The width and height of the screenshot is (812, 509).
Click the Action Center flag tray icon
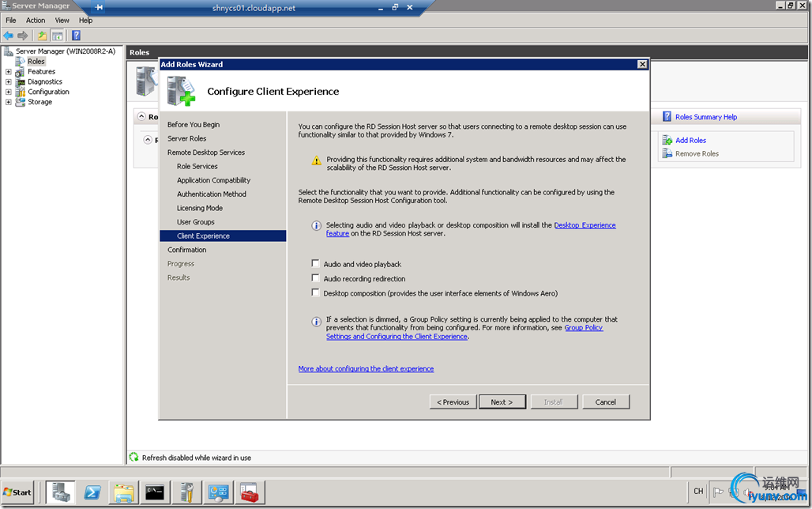[718, 492]
